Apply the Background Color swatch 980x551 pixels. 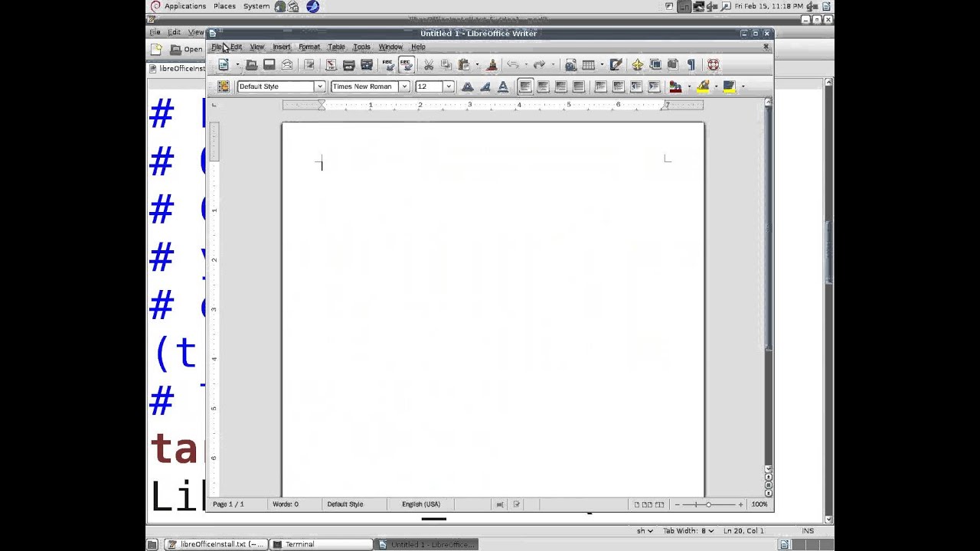(729, 86)
